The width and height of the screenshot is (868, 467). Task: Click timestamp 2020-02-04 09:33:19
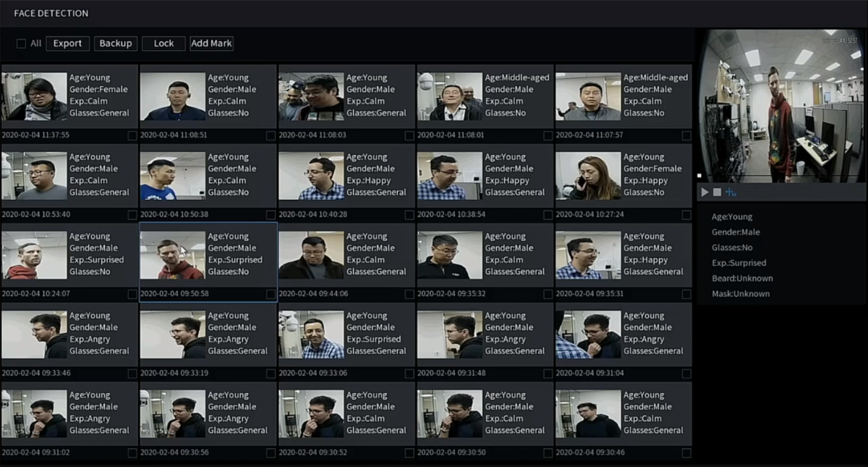[x=174, y=374]
